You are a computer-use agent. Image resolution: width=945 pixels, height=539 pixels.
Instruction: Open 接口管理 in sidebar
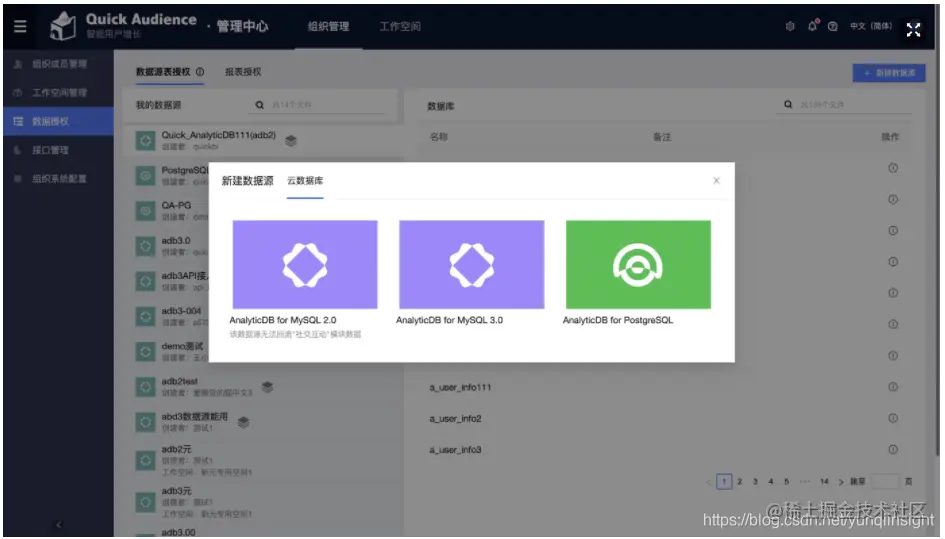pos(58,150)
